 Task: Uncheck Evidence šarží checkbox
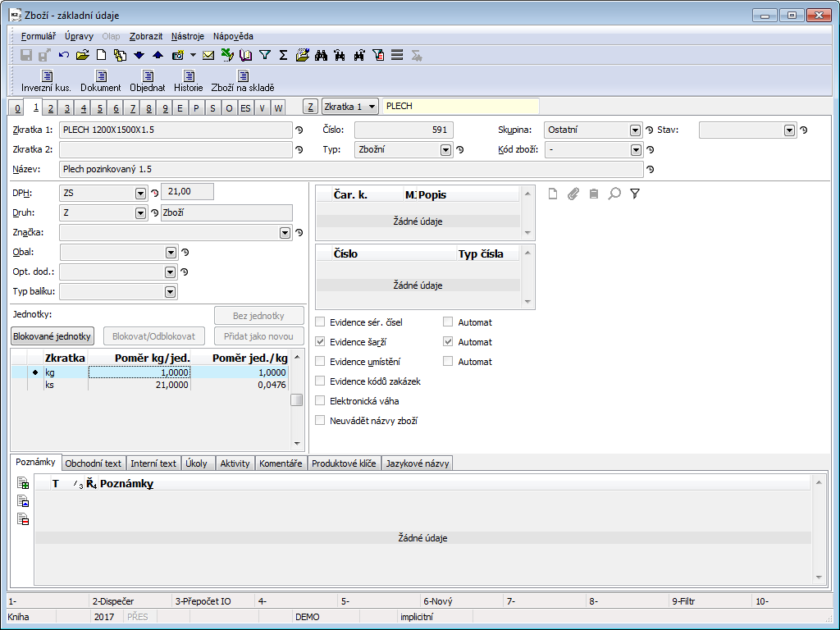(x=321, y=342)
